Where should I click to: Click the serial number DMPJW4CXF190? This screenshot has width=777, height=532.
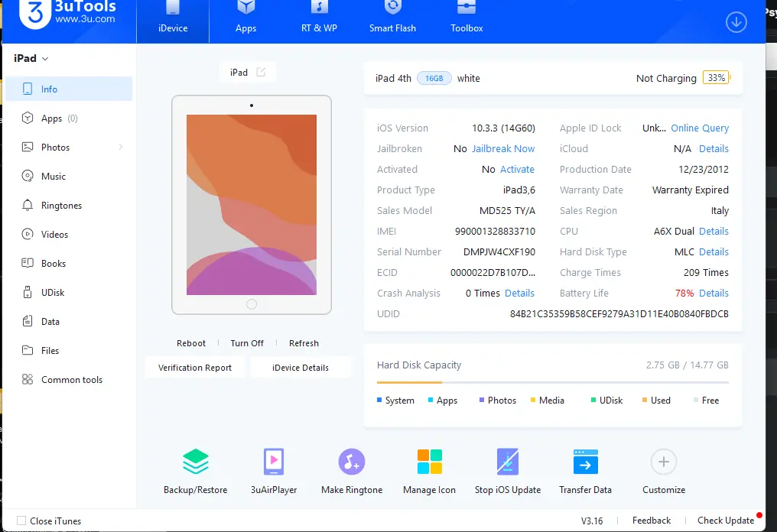(x=499, y=252)
